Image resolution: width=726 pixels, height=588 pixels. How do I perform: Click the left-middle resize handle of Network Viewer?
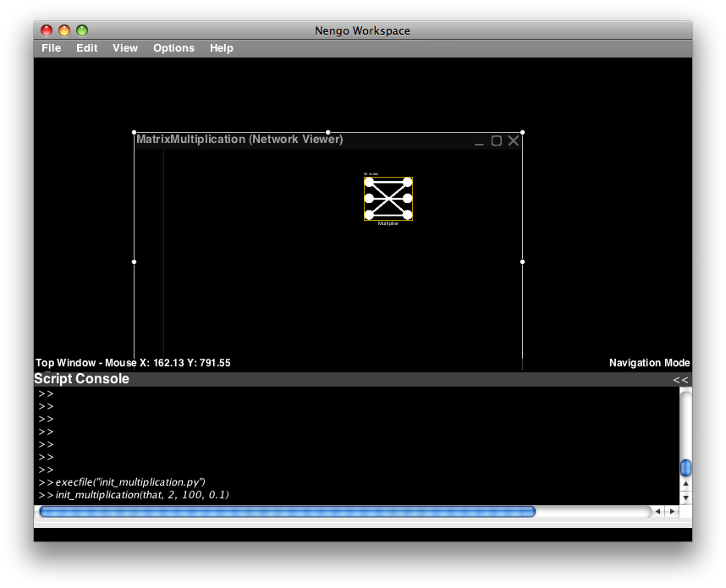coord(135,262)
